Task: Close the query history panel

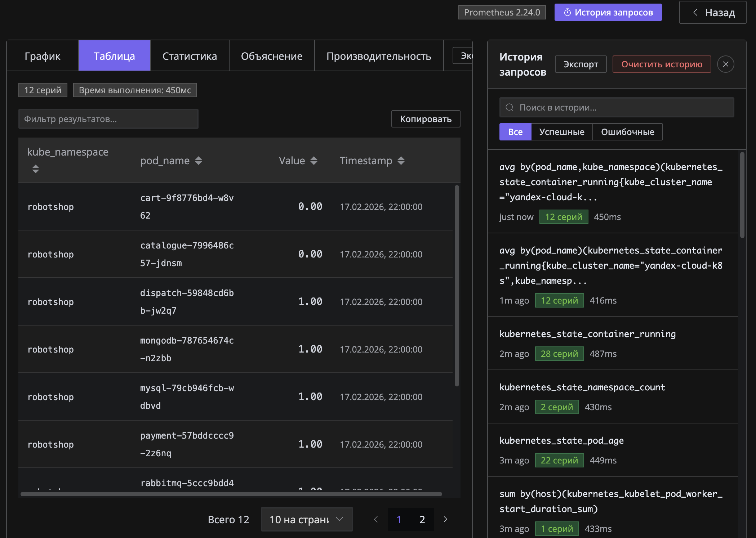Action: (x=725, y=64)
